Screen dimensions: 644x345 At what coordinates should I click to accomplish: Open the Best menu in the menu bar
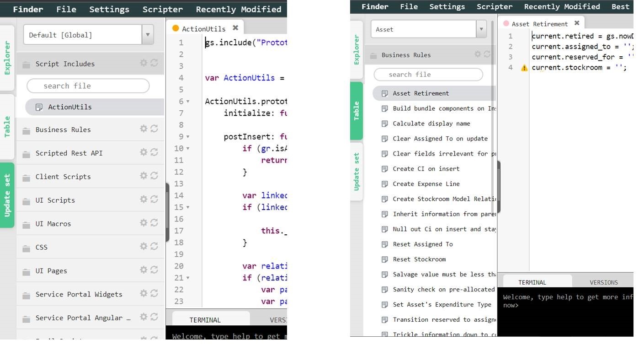pos(620,6)
